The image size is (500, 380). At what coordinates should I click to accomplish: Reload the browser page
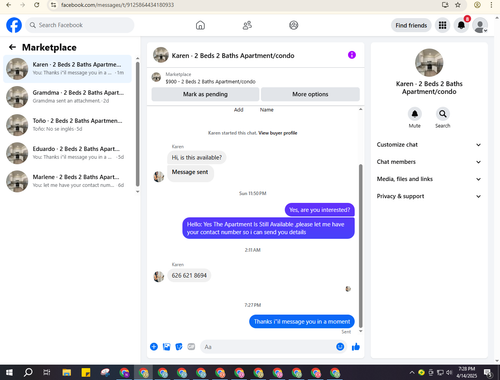37,5
